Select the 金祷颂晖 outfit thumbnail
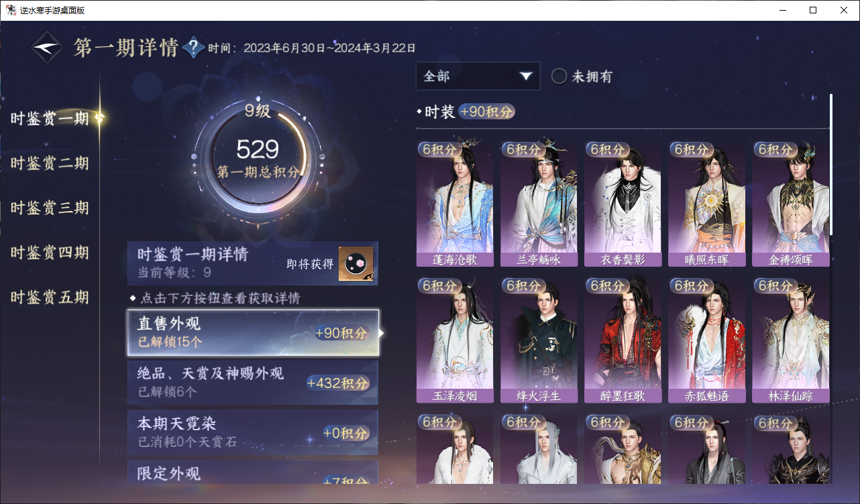The image size is (860, 504). point(790,204)
